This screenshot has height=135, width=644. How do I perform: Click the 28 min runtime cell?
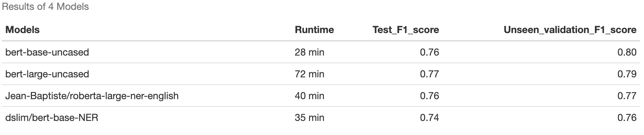tap(309, 52)
